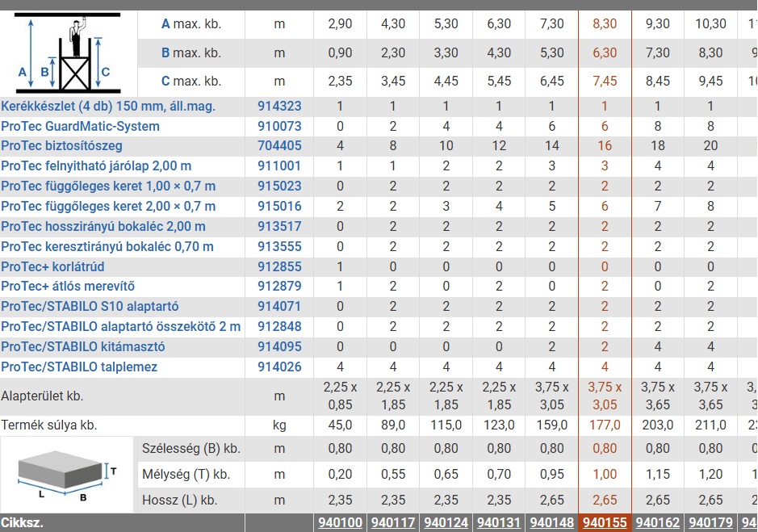Open ProTec függőleges keret 2,00 × 0,7 m
This screenshot has height=532, width=758.
click(108, 207)
